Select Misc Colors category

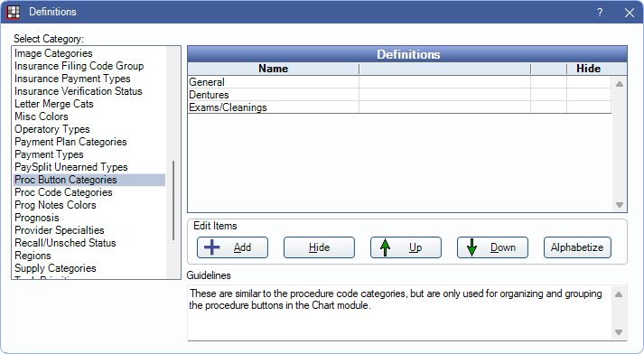pos(89,116)
